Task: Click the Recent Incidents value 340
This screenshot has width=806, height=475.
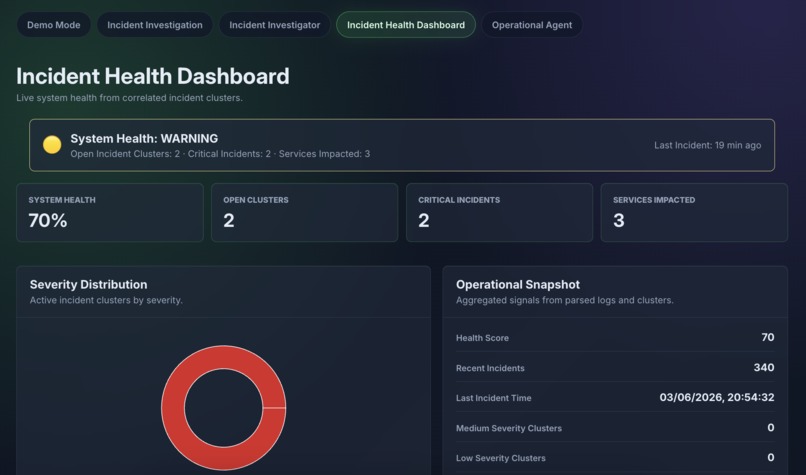Action: 764,368
